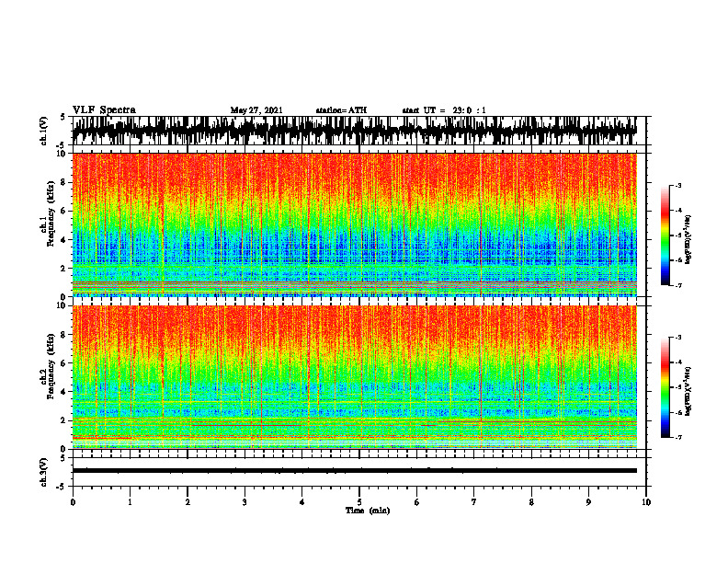Pick the ch.1 spectrogram colorbar scale

tap(665, 236)
